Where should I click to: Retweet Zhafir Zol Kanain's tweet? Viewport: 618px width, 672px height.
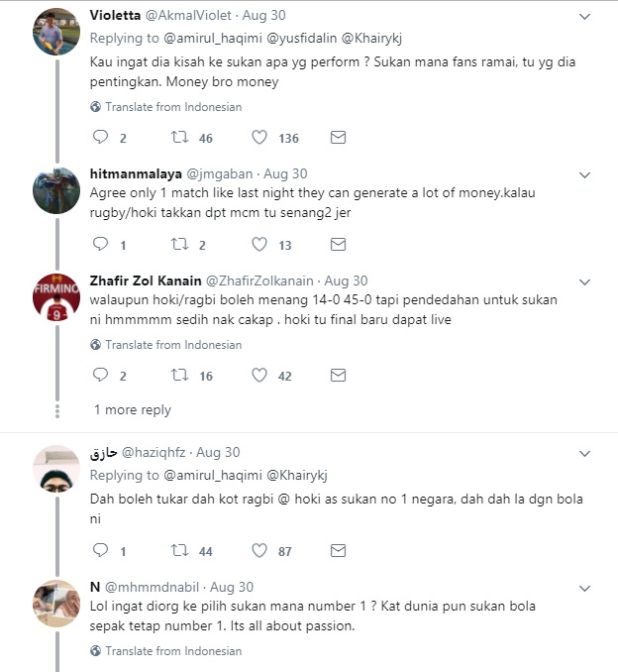pos(179,376)
